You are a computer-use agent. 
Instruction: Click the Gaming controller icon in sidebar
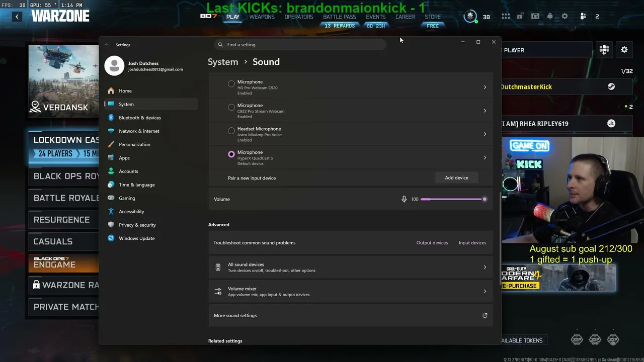(111, 198)
